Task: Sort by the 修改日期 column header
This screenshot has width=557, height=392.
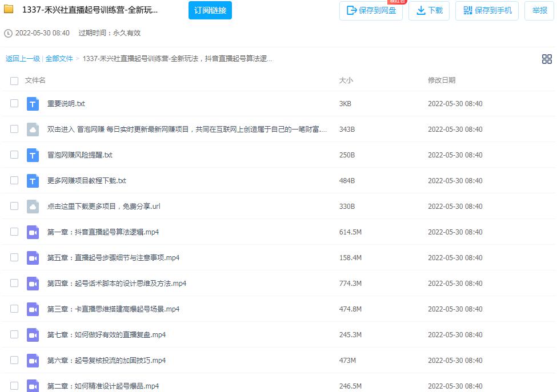Action: click(x=442, y=80)
